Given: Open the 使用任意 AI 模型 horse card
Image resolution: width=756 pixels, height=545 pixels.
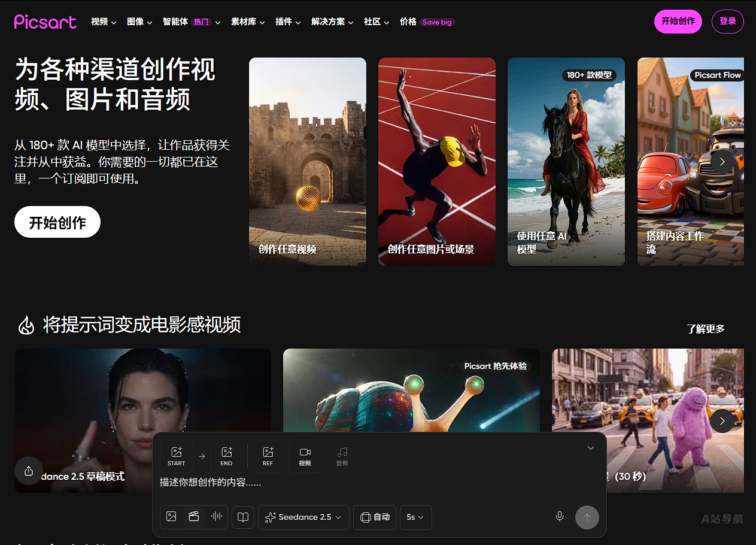Looking at the screenshot, I should coord(566,162).
